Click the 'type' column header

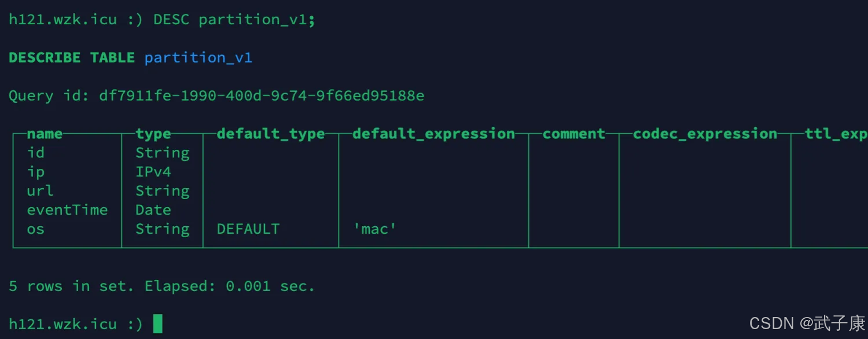[x=153, y=134]
